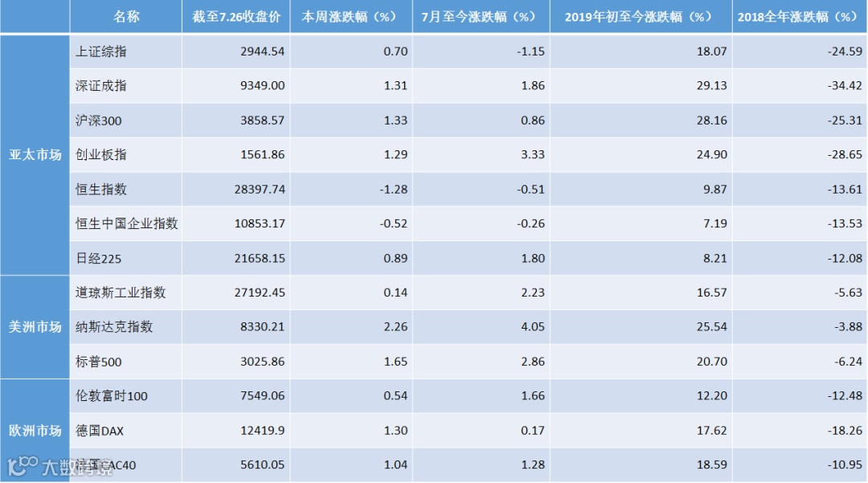Click the 截至7.26收盘价 column header
This screenshot has height=483, width=868.
click(236, 17)
